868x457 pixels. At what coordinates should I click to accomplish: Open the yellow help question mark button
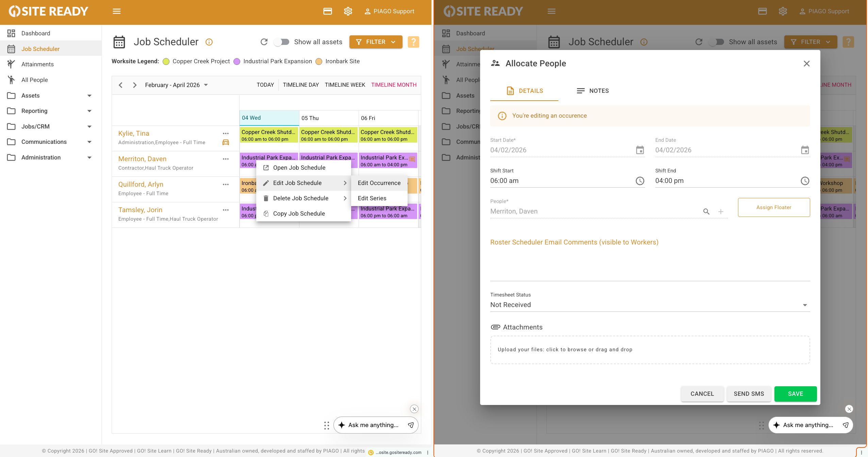coord(413,42)
